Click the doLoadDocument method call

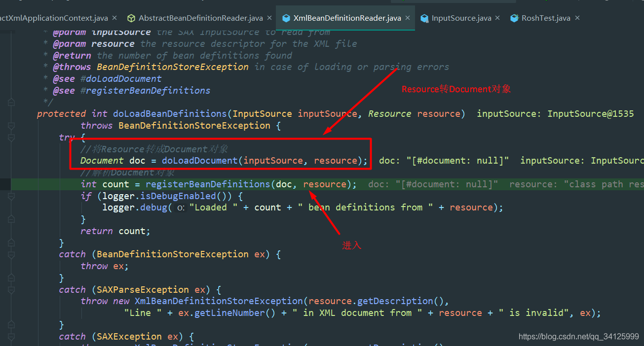[200, 161]
